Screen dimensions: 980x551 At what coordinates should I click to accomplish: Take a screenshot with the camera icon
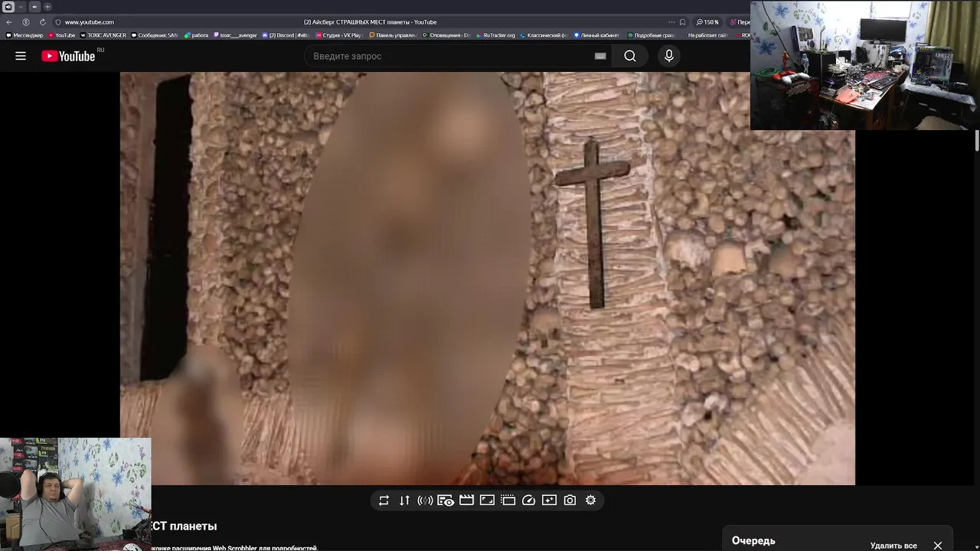(570, 500)
